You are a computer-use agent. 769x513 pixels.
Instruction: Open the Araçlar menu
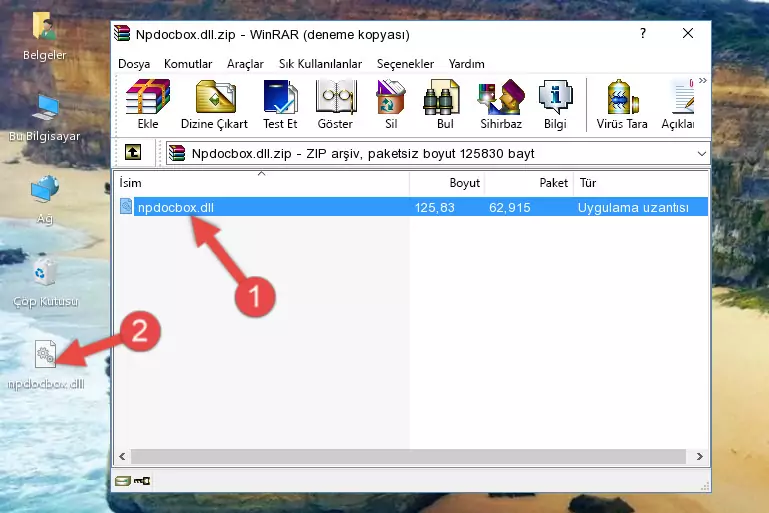(245, 64)
